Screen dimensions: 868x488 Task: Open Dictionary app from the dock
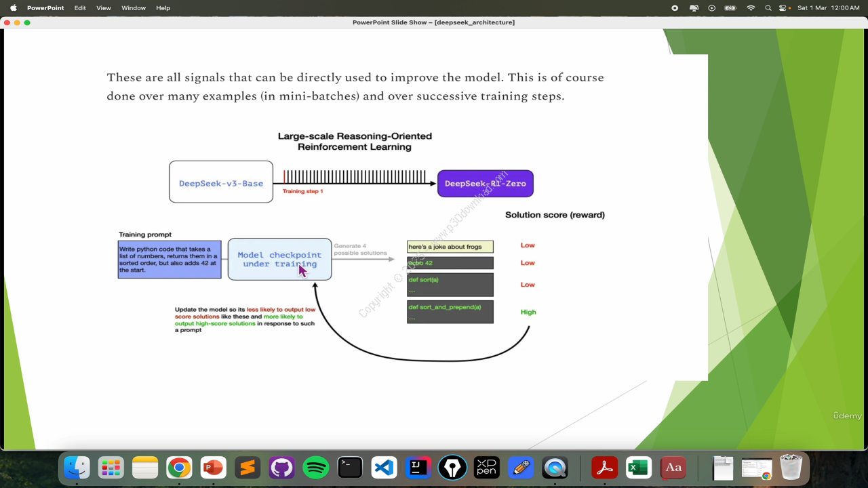click(673, 467)
